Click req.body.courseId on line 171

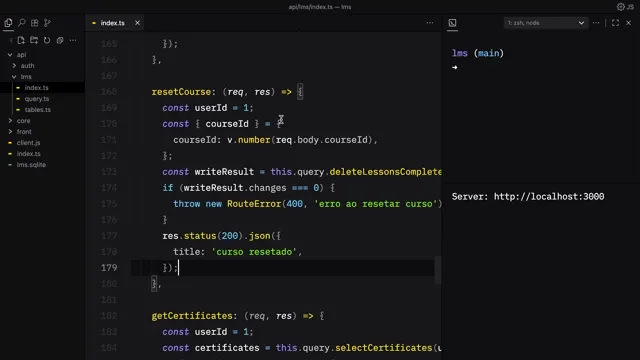click(x=322, y=140)
